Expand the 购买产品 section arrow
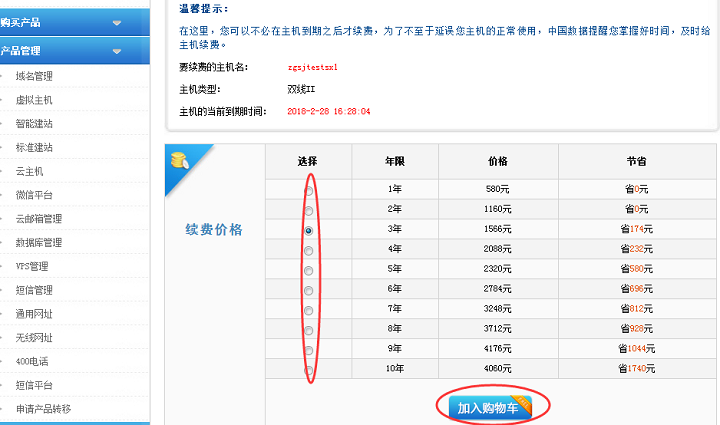The image size is (720, 425). [117, 22]
